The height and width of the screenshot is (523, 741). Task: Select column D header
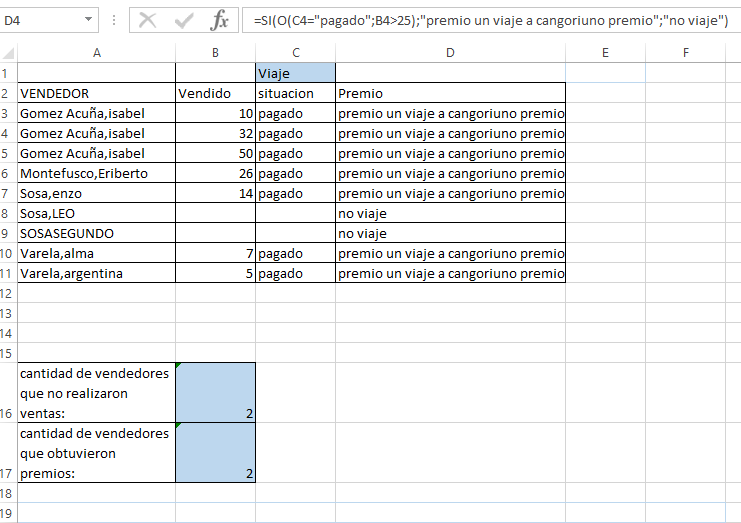point(450,53)
